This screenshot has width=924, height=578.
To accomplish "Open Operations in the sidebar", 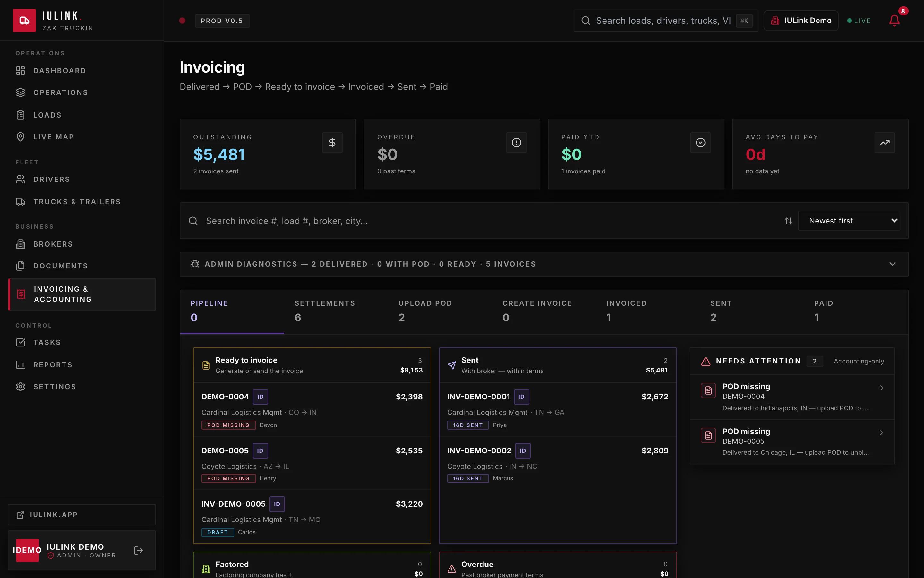I will tap(82, 92).
